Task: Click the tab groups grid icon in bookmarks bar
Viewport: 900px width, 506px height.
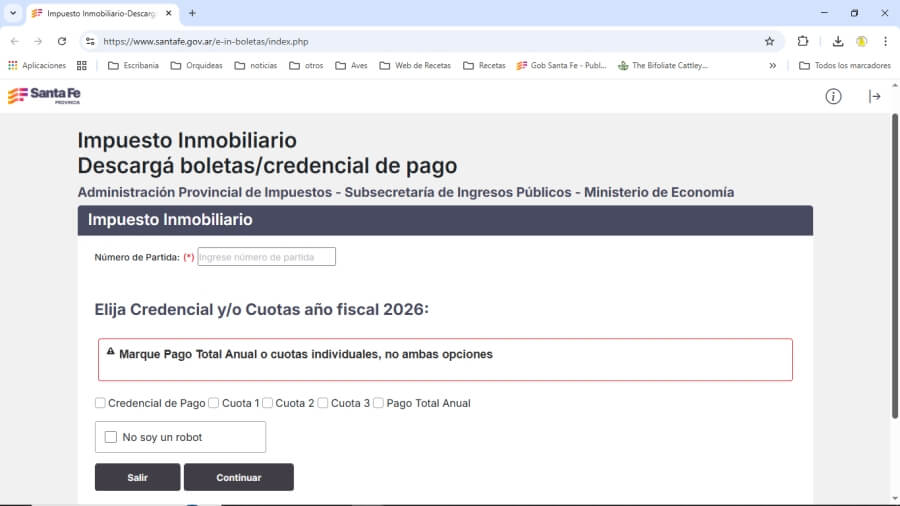Action: pyautogui.click(x=82, y=65)
